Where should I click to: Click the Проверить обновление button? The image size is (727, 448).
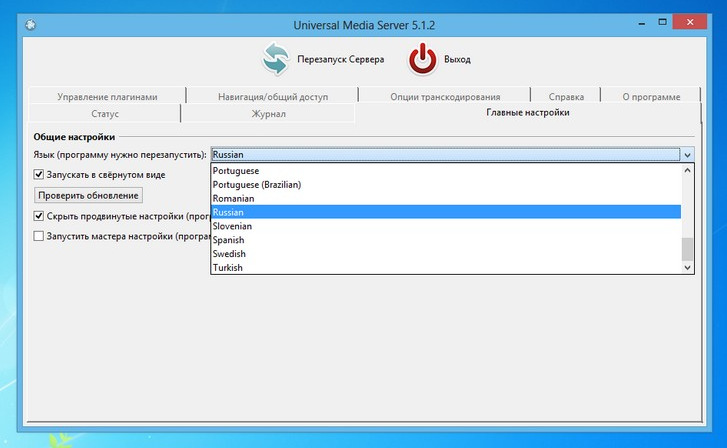(x=88, y=195)
